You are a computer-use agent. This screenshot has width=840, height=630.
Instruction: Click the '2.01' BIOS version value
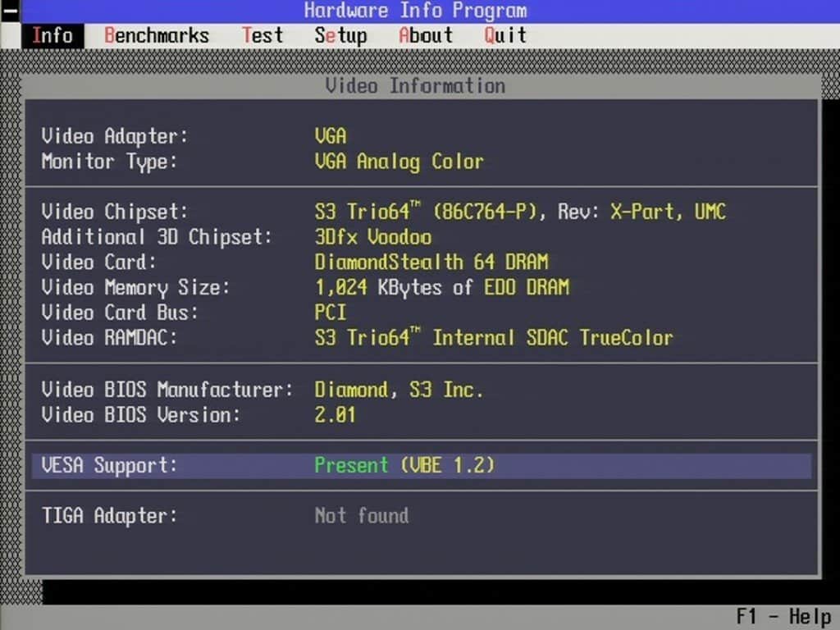[x=335, y=415]
